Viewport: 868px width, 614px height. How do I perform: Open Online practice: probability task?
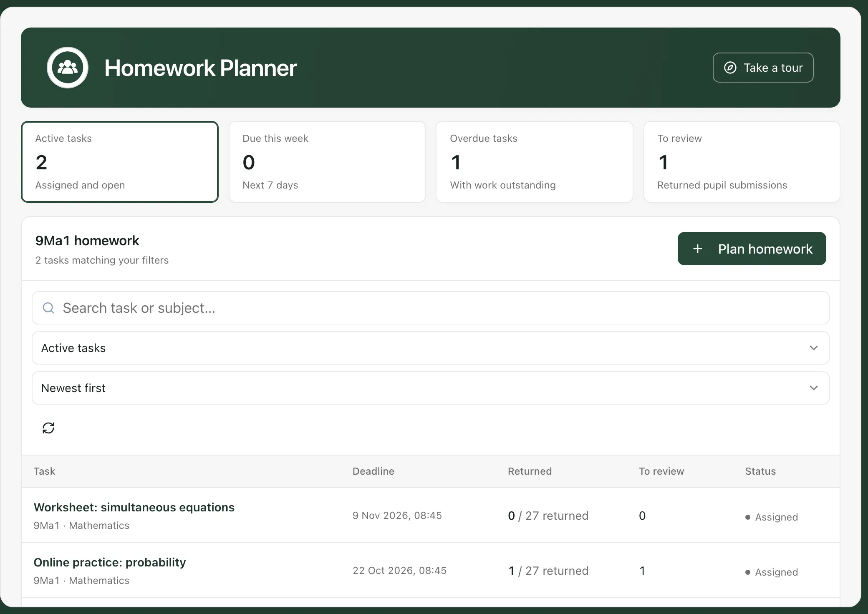(110, 562)
